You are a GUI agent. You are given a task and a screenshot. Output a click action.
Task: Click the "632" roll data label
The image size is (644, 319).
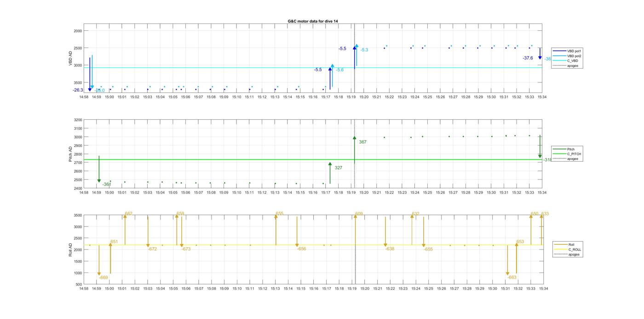pyautogui.click(x=415, y=214)
